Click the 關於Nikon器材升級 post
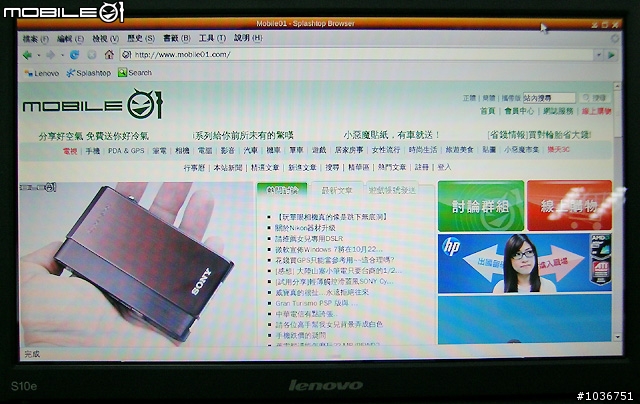Viewport: 640px width, 404px height. [x=305, y=228]
